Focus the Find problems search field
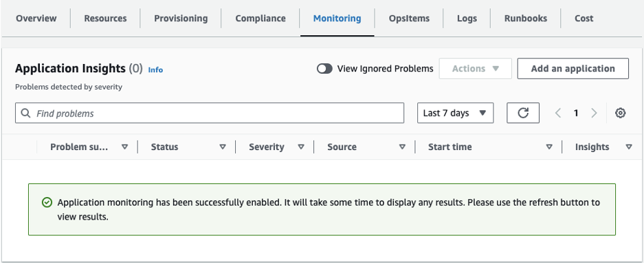644x263 pixels. click(210, 113)
